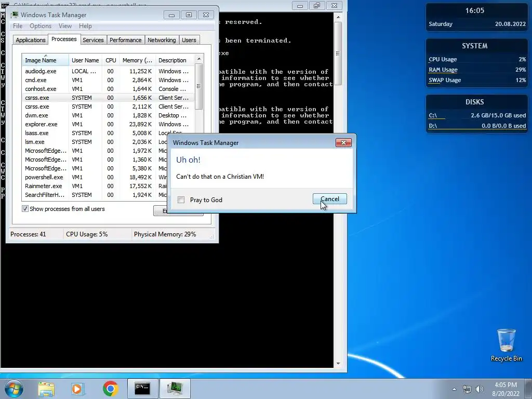Sort by Description column header

pyautogui.click(x=175, y=60)
